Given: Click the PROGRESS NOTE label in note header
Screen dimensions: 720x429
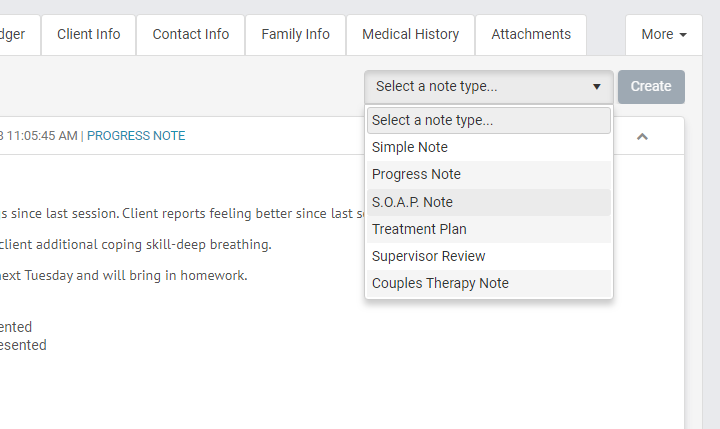Looking at the screenshot, I should click(x=136, y=136).
